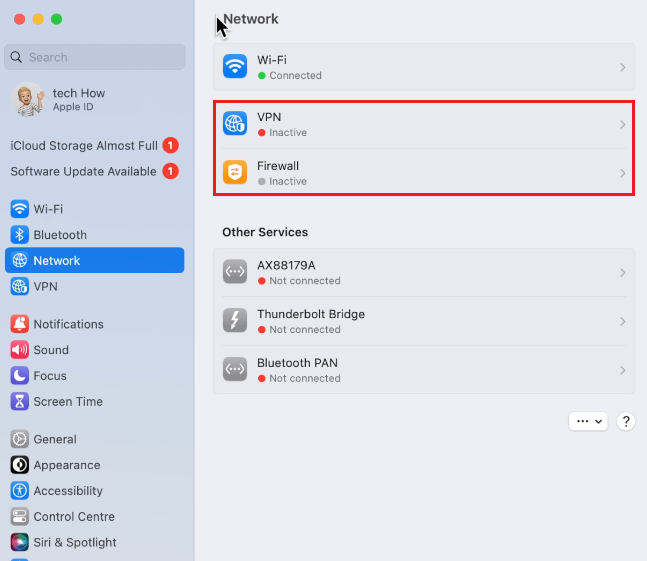Click the Siri & Spotlight icon
Viewport: 647px width, 561px height.
pos(19,542)
